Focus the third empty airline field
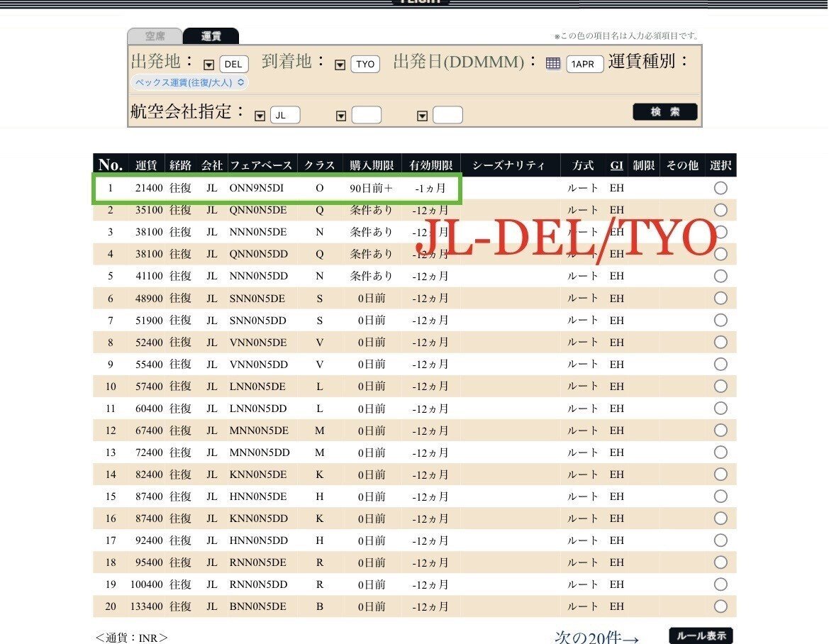Image resolution: width=829 pixels, height=644 pixels. [447, 115]
